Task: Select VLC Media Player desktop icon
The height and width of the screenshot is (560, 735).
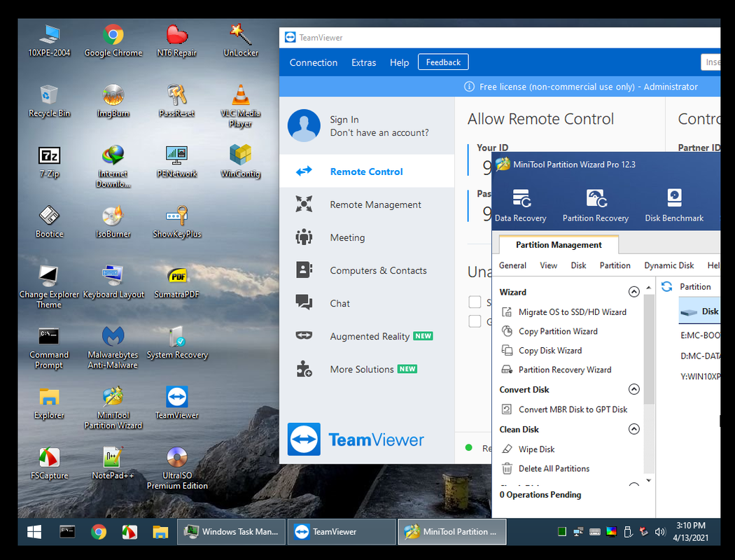Action: (241, 106)
